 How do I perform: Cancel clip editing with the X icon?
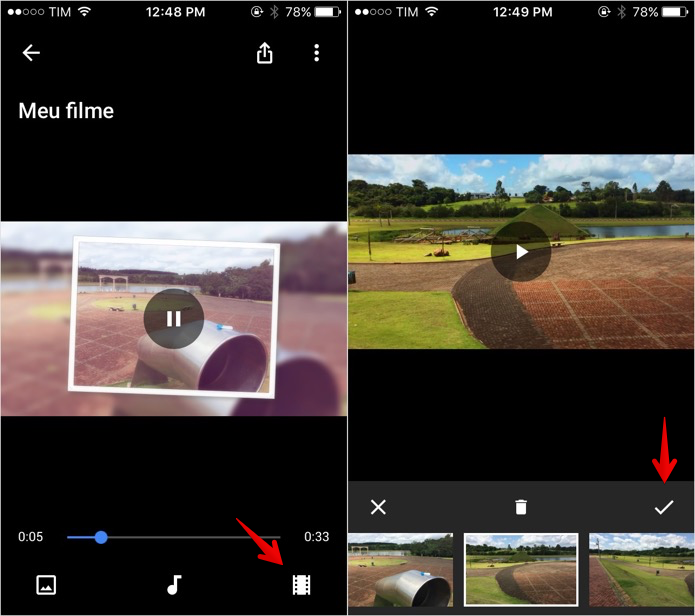(x=378, y=507)
